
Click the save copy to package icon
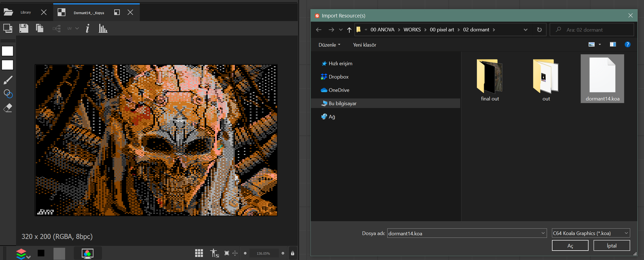(8, 28)
